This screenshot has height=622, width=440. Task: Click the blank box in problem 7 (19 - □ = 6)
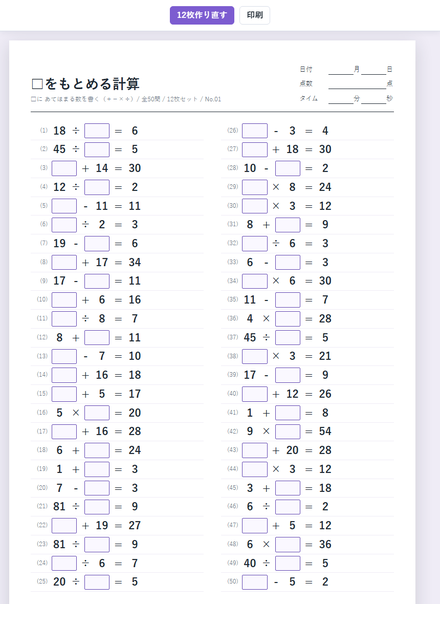click(97, 244)
